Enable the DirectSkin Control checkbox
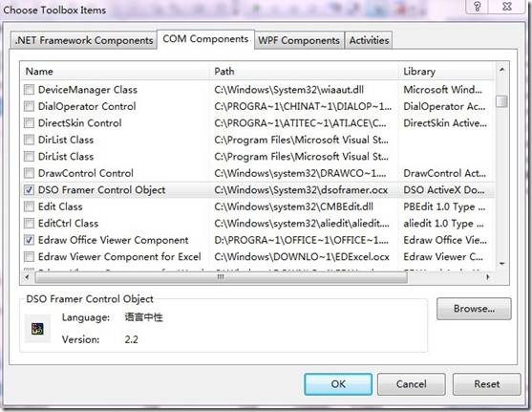 point(30,123)
